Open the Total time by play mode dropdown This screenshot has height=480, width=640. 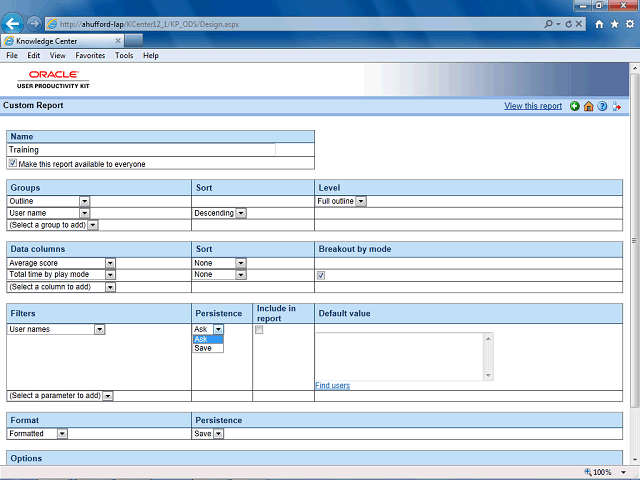pos(110,275)
